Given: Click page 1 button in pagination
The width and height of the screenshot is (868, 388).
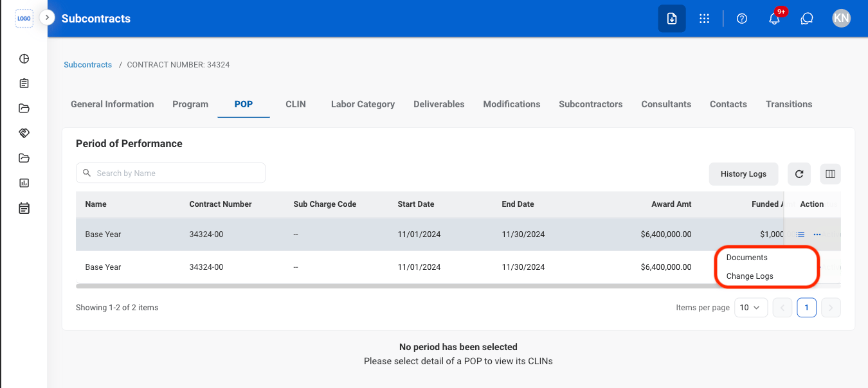Looking at the screenshot, I should click(807, 308).
